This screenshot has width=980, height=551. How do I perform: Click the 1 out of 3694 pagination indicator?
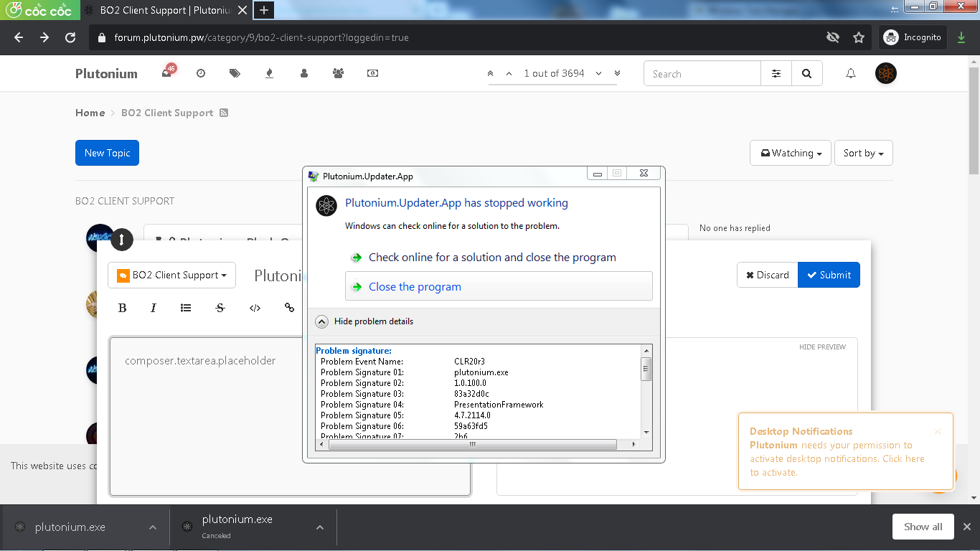554,73
